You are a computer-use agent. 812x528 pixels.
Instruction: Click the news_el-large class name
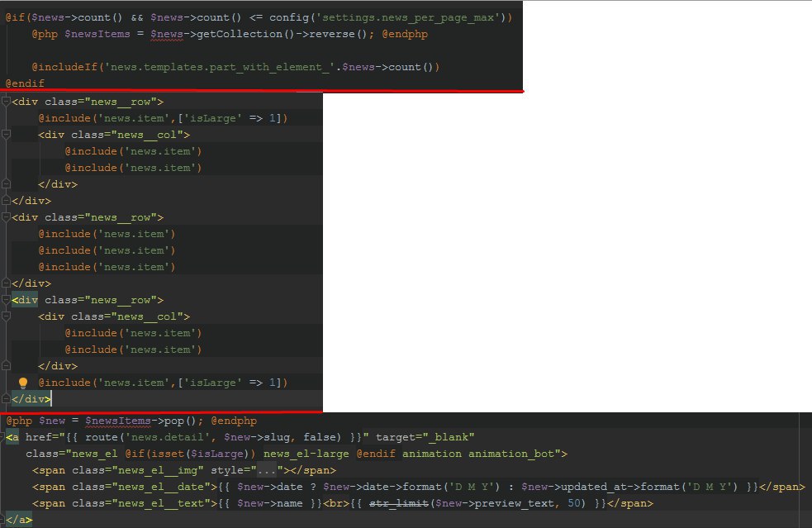coord(306,454)
